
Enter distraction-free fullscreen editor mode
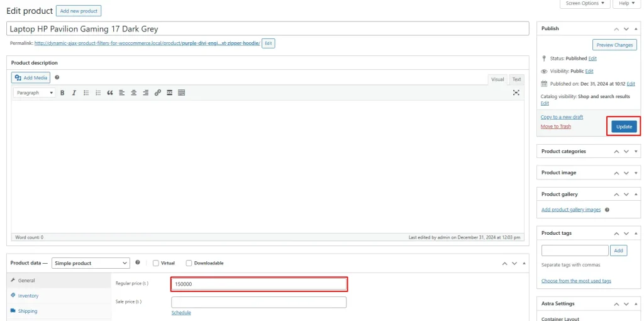click(x=516, y=93)
